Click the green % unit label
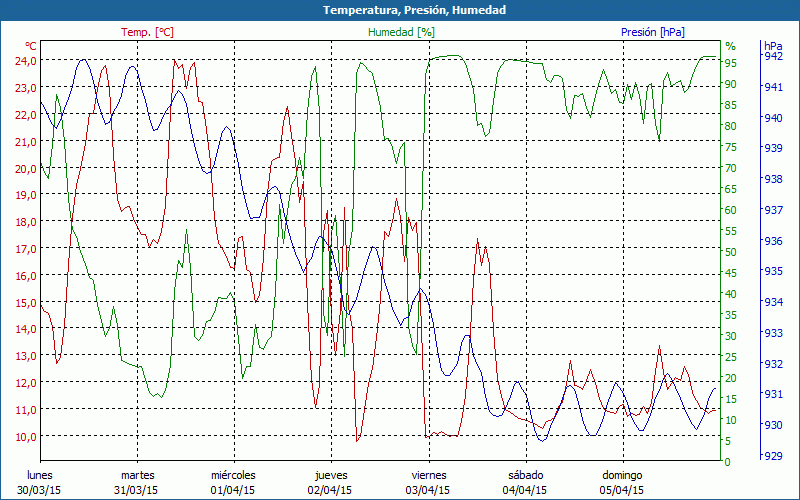Image resolution: width=800 pixels, height=500 pixels. 730,46
